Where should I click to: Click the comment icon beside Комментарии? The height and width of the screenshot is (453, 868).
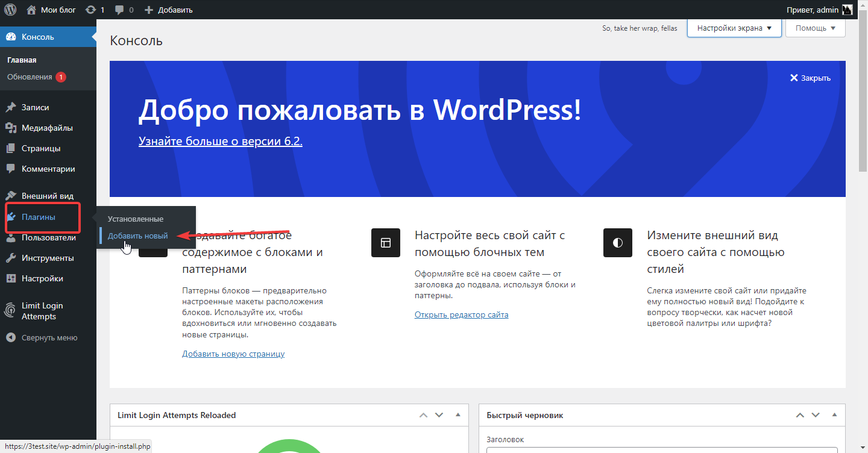[11, 169]
